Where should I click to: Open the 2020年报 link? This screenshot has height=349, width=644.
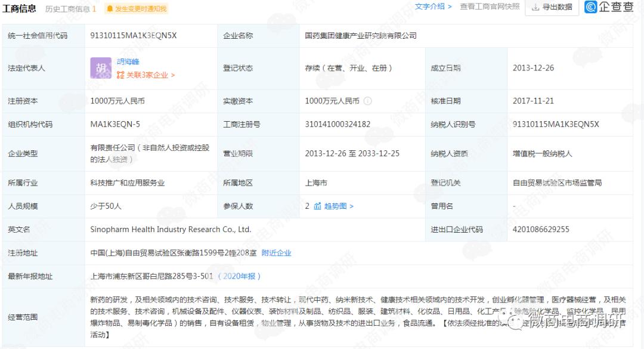[239, 276]
